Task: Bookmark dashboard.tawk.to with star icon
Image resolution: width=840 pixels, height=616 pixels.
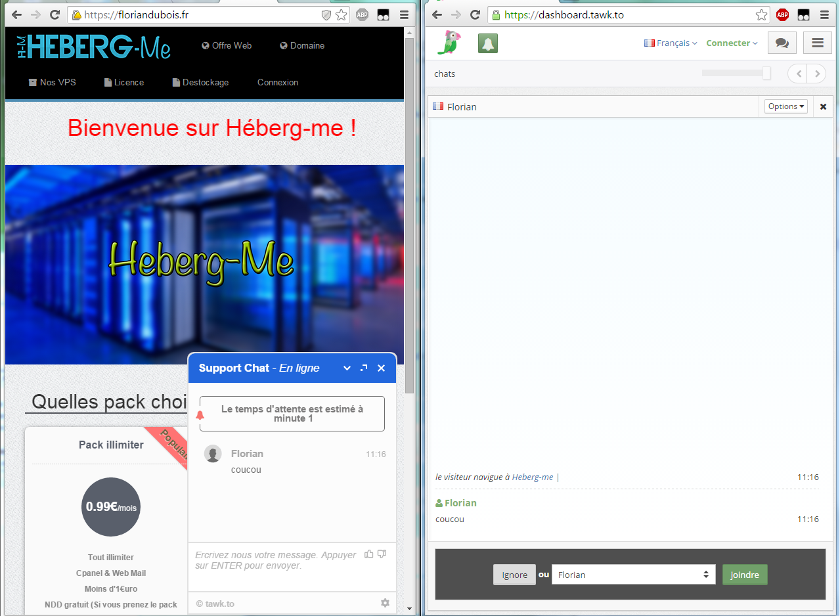Action: click(761, 14)
